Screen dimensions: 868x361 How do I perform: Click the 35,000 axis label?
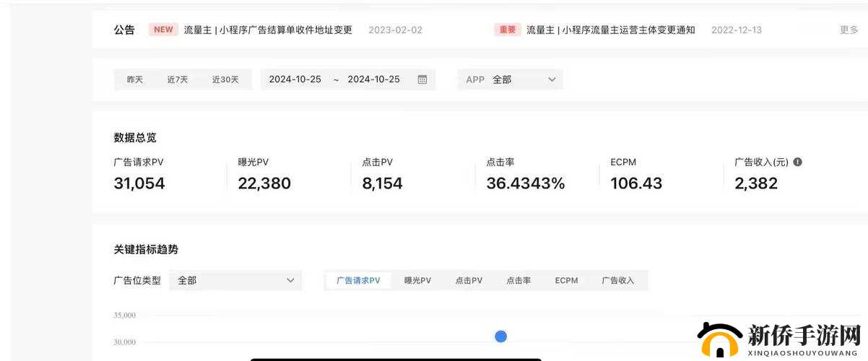pos(124,316)
